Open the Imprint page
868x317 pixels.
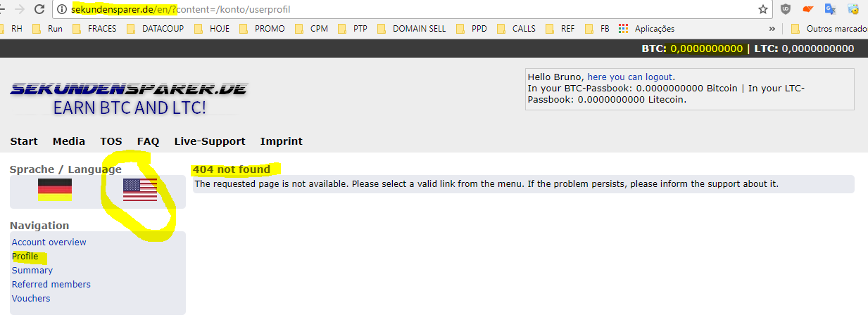coord(282,141)
